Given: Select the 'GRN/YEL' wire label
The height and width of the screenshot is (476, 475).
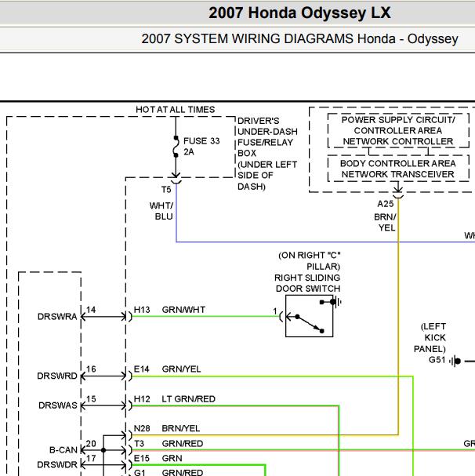Looking at the screenshot, I should point(181,369).
